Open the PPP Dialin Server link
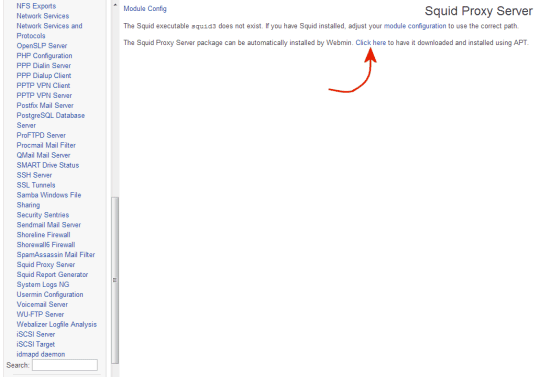Image resolution: width=550 pixels, height=377 pixels. point(43,66)
